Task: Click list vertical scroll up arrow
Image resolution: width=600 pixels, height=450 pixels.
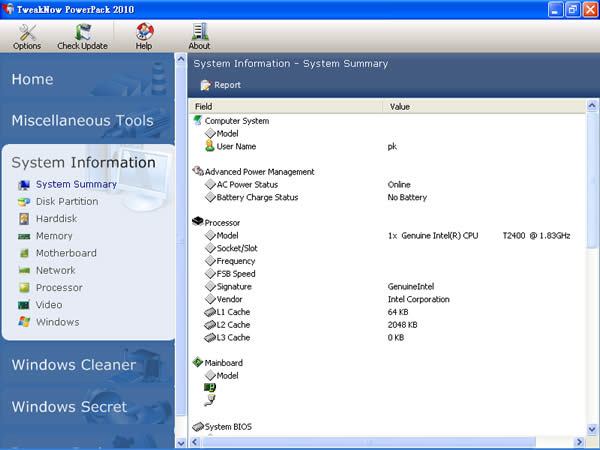Action: coord(592,105)
